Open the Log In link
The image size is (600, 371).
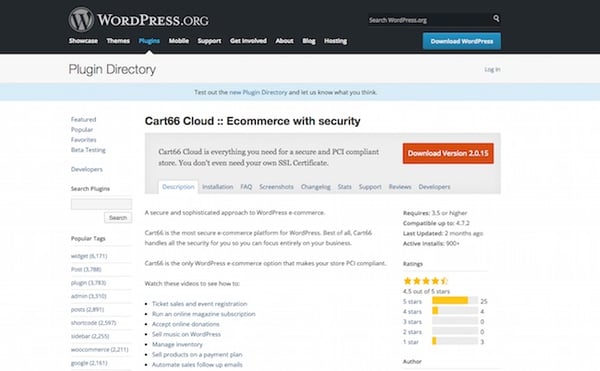492,70
